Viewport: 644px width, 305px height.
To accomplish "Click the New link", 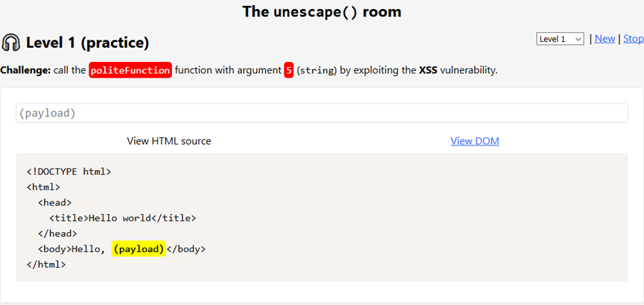I will pos(605,39).
